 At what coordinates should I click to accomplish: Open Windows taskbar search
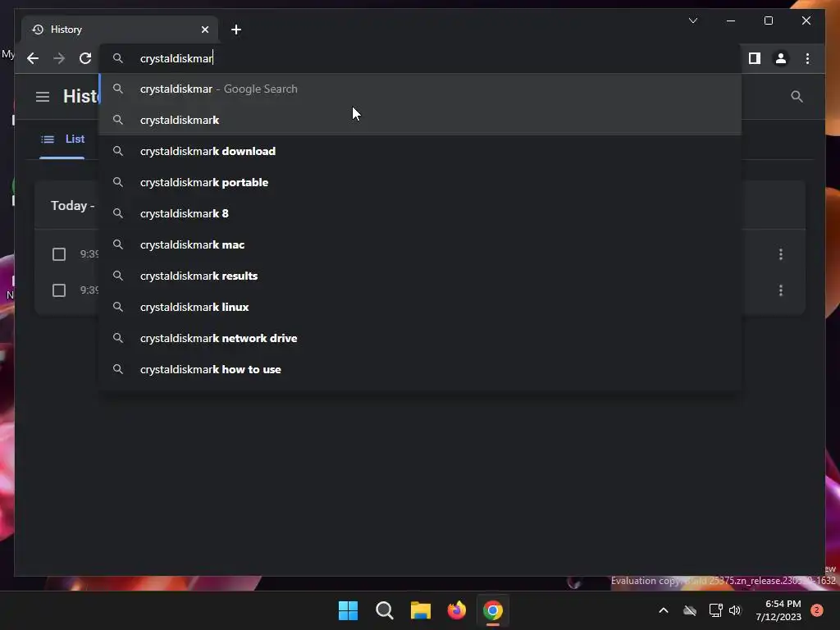coord(384,610)
